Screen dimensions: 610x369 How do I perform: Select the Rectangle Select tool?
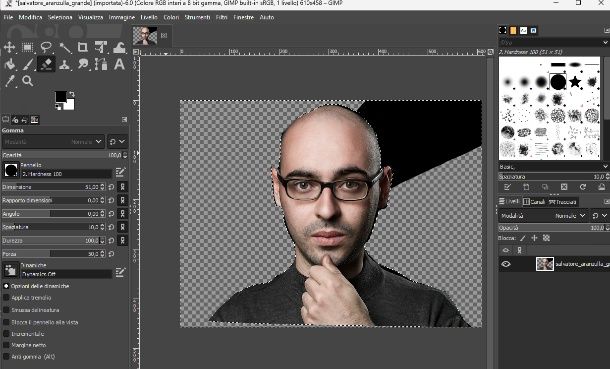27,47
